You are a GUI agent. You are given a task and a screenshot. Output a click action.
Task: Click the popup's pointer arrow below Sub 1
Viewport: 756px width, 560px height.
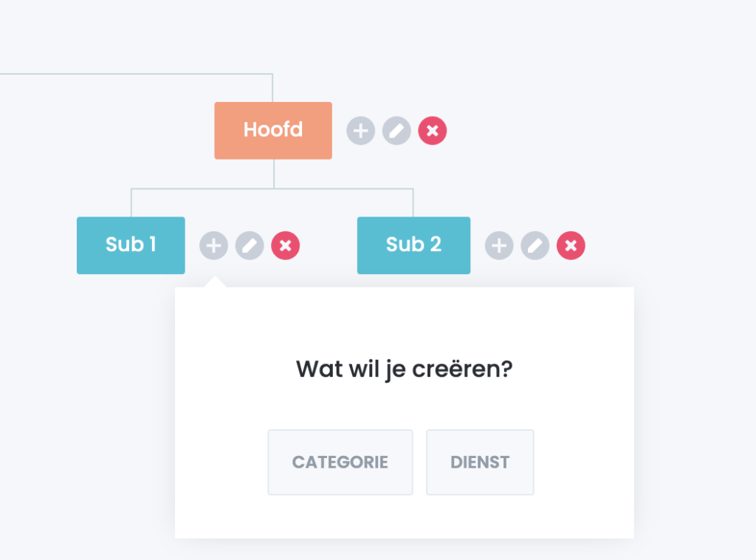pos(216,282)
